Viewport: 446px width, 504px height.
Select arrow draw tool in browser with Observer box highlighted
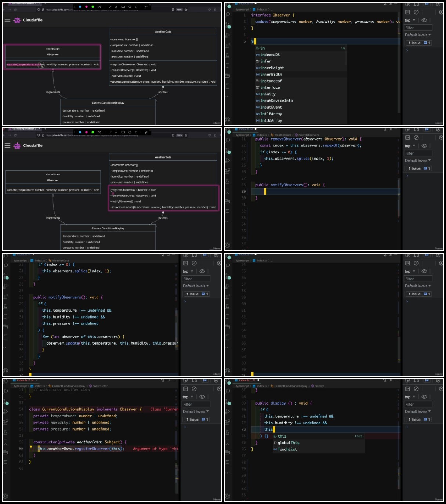pyautogui.click(x=116, y=7)
